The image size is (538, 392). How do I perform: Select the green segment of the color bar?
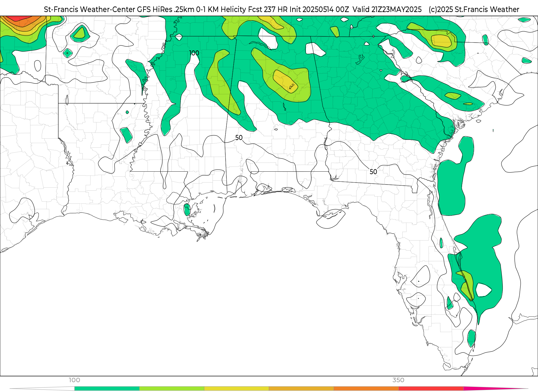pyautogui.click(x=107, y=389)
